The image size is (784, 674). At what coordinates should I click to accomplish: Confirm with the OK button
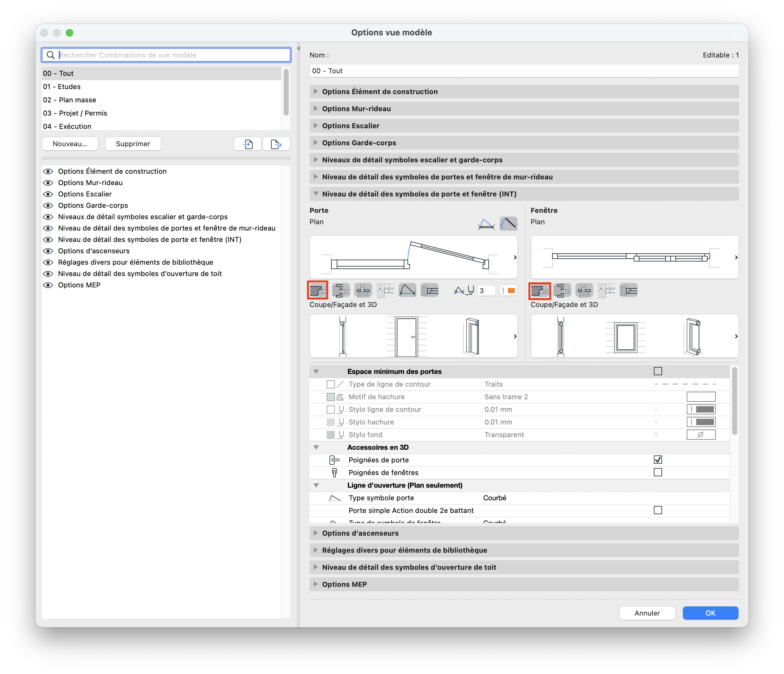click(x=710, y=613)
